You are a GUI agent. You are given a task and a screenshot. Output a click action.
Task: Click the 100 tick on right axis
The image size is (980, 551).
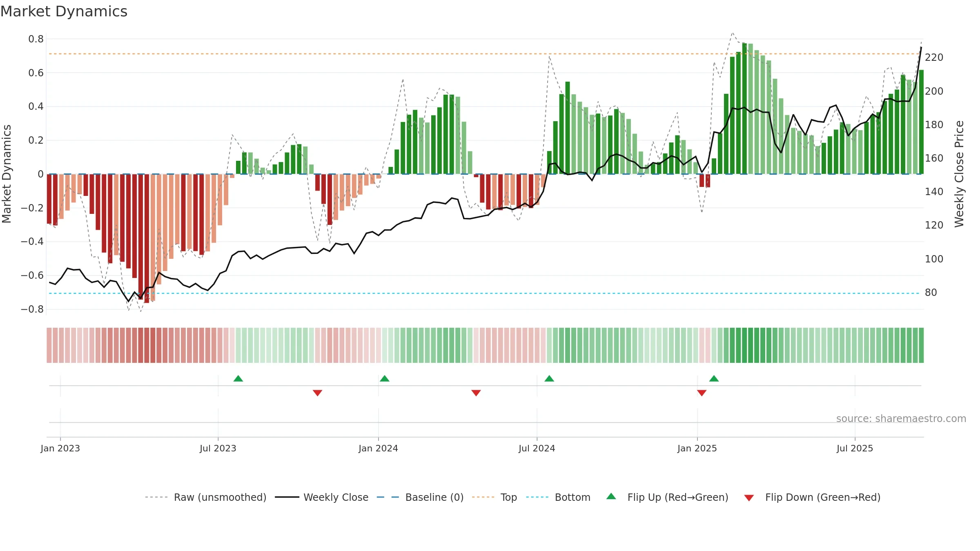pyautogui.click(x=934, y=259)
